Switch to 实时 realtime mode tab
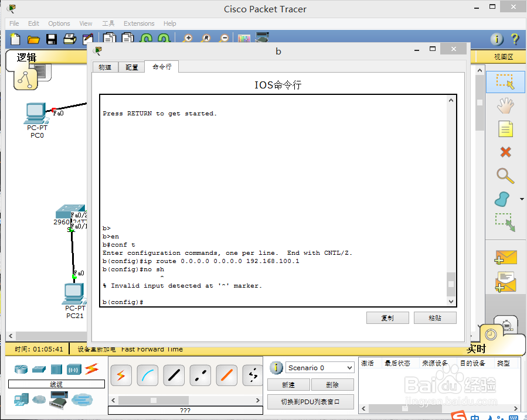The width and height of the screenshot is (527, 420). tap(476, 349)
